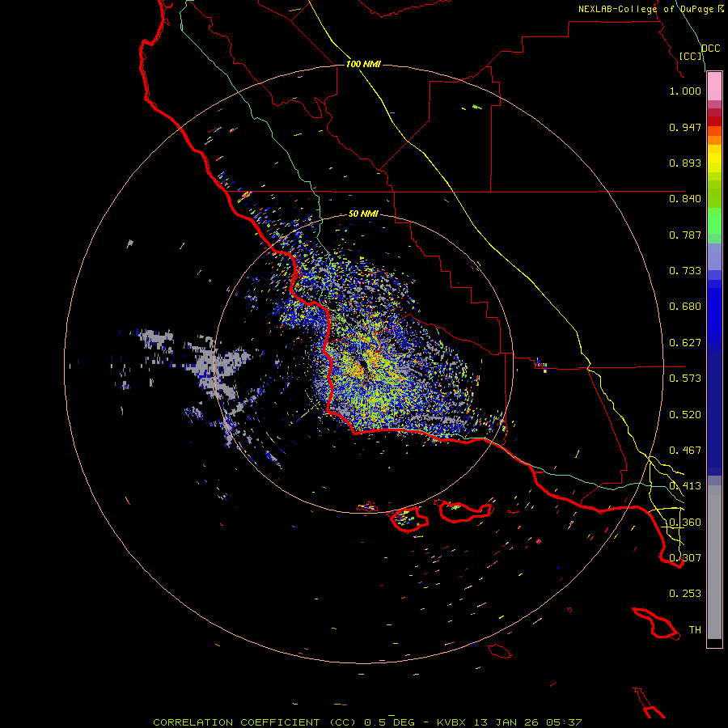This screenshot has height=728, width=728.
Task: Click the 0.680 value on the color scale
Action: (x=685, y=307)
